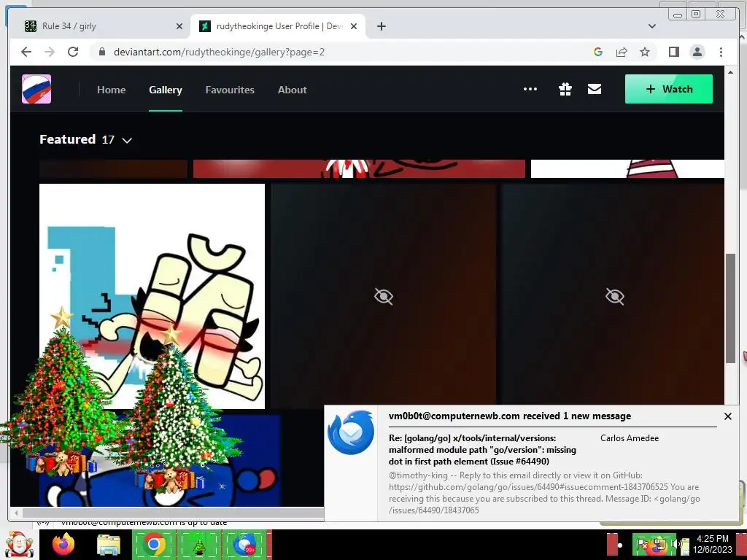Image resolution: width=747 pixels, height=560 pixels.
Task: Switch to Chrome in the taskbar
Action: [x=154, y=544]
